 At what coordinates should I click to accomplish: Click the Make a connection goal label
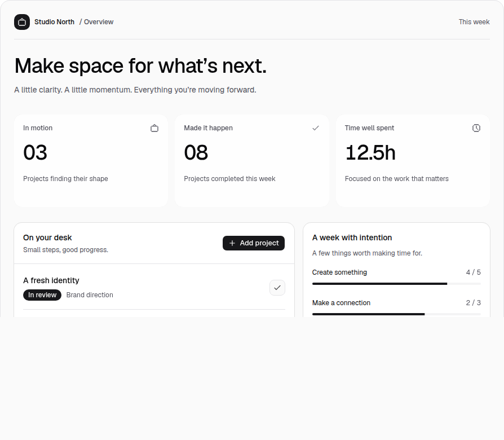pyautogui.click(x=342, y=303)
